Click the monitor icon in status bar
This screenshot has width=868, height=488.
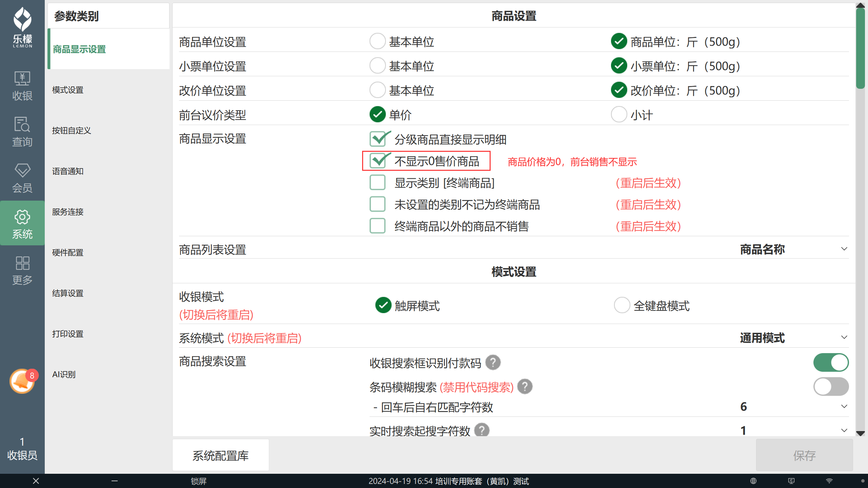pos(791,481)
